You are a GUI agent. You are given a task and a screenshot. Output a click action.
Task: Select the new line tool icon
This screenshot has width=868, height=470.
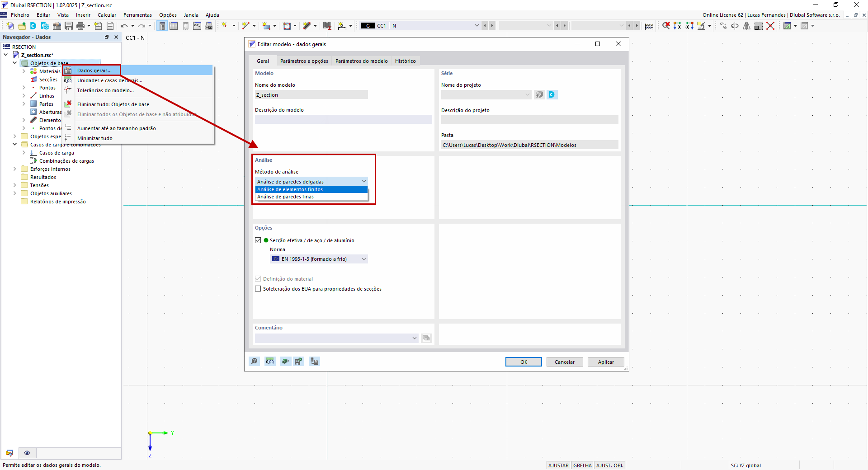[245, 26]
